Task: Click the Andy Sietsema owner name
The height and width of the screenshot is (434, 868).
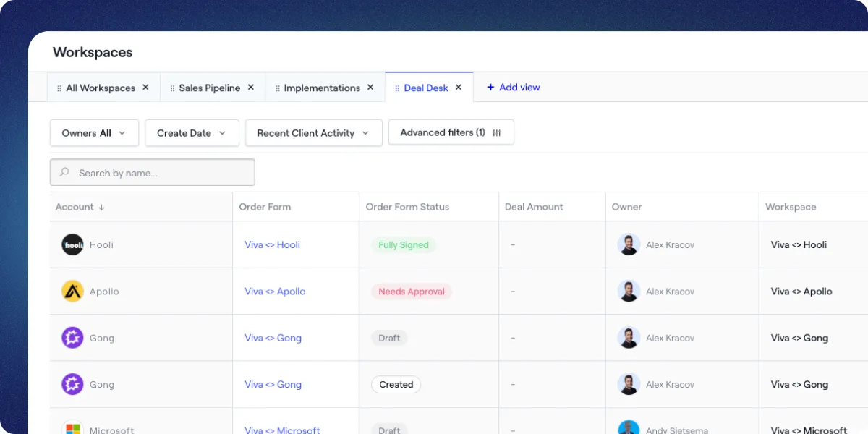Action: pyautogui.click(x=678, y=430)
